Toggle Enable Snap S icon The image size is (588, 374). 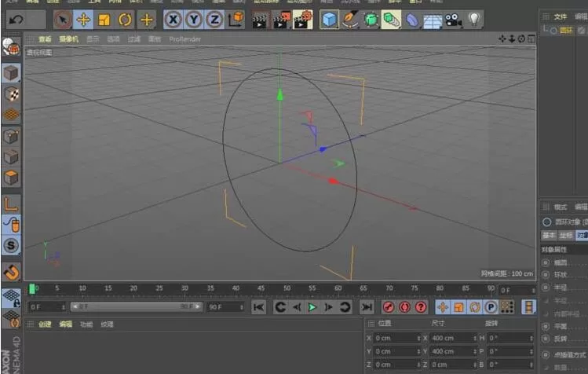[x=11, y=246]
